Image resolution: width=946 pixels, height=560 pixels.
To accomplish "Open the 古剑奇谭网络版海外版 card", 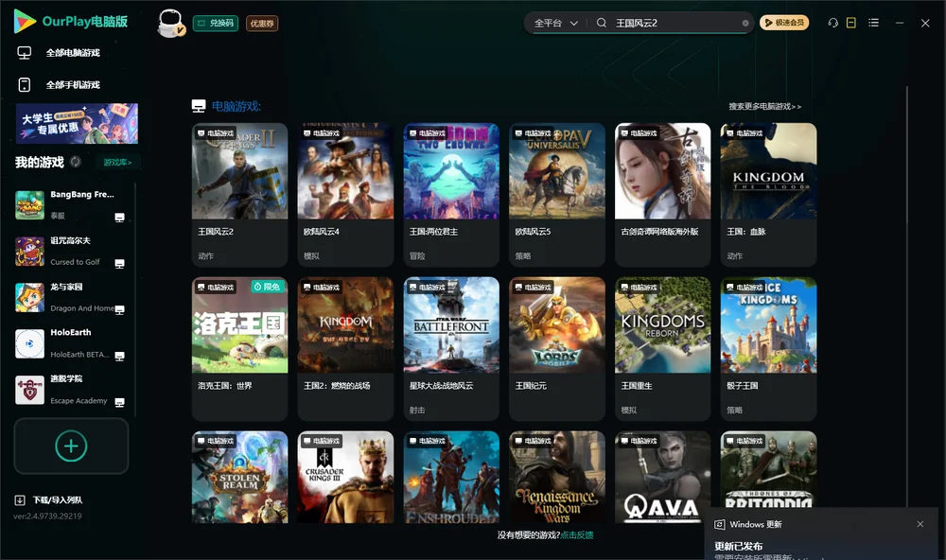I will tap(662, 194).
